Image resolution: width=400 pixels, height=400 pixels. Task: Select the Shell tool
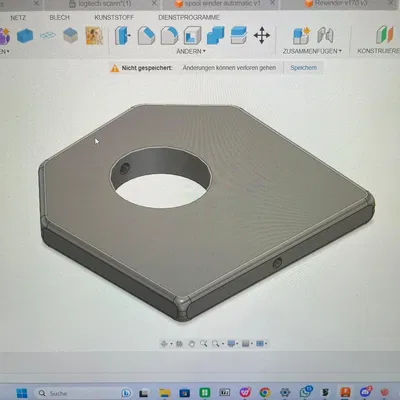pos(192,36)
